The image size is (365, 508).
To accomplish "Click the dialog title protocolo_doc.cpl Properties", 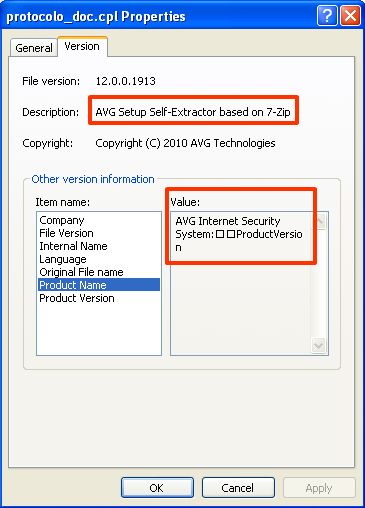I will [x=96, y=17].
